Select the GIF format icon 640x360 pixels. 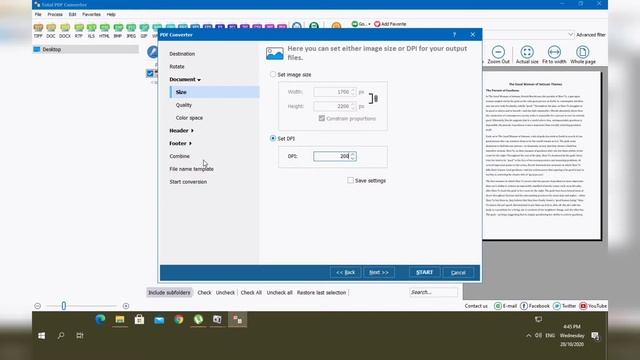click(144, 31)
